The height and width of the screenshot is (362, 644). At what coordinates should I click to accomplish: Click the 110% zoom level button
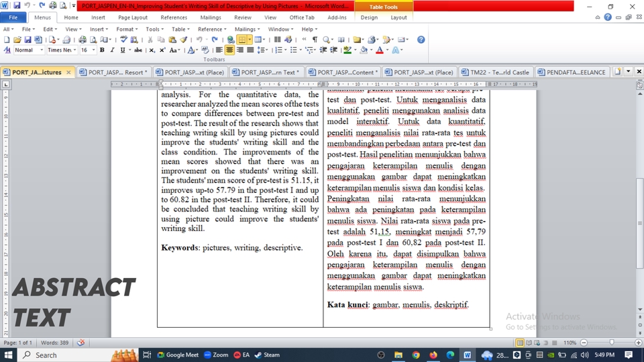coord(570,343)
